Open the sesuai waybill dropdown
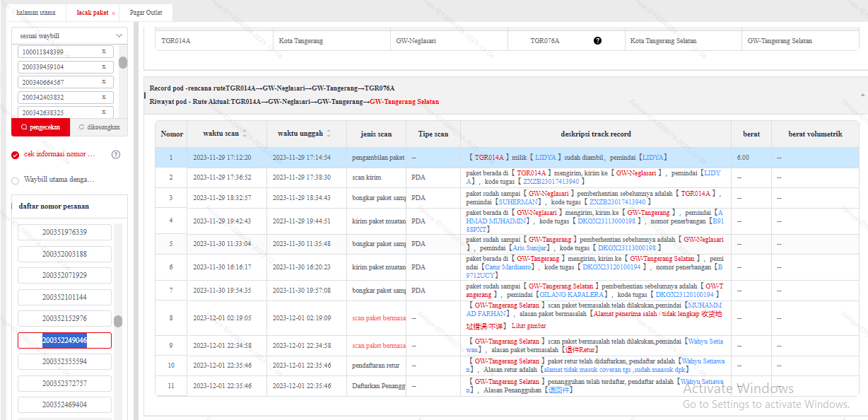The width and height of the screenshot is (868, 420). click(x=70, y=35)
